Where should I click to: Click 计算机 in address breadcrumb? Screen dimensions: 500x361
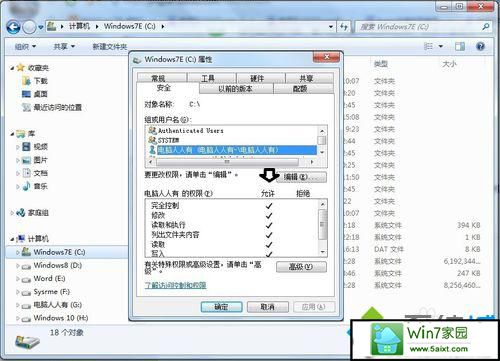pos(80,26)
